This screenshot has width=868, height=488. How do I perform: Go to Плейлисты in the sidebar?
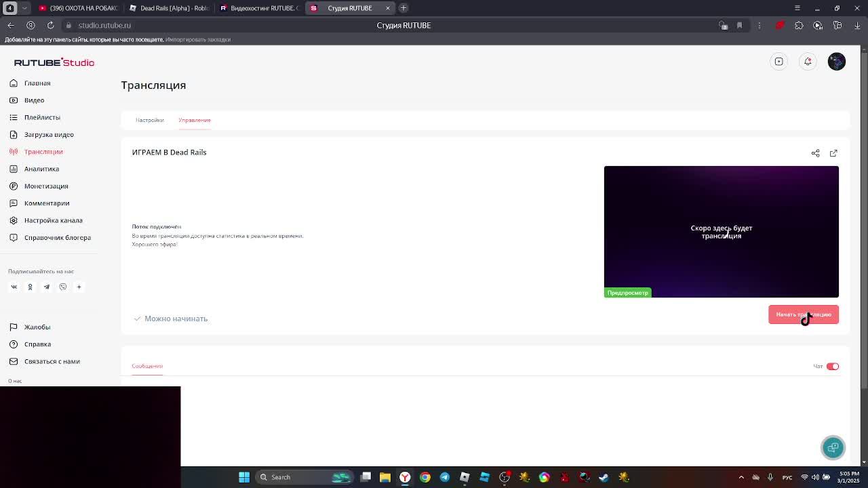35,117
